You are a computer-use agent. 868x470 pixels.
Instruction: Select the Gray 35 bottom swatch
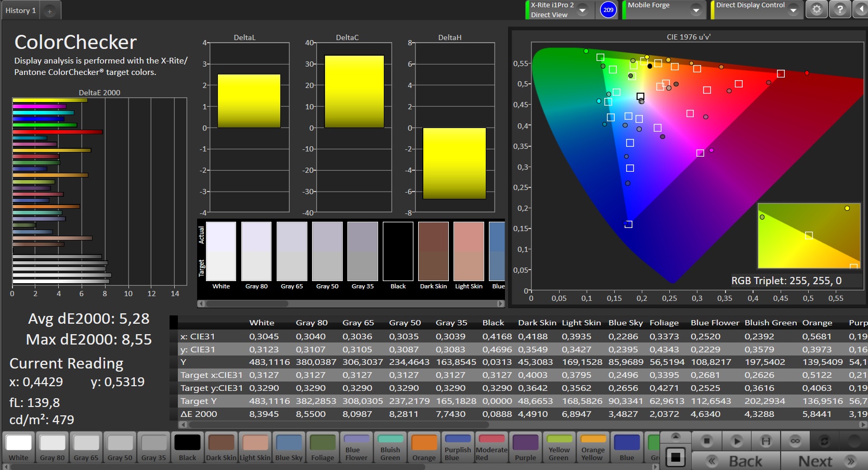(x=154, y=447)
